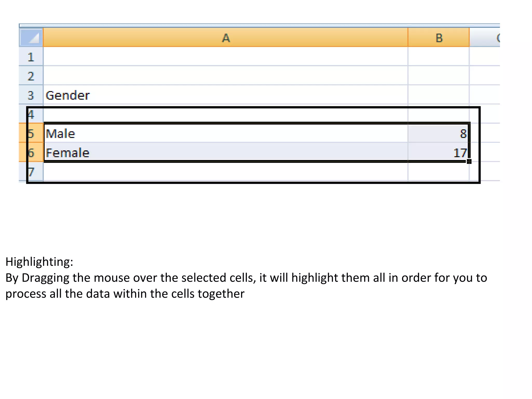Click empty cell A7 below Female
Image resolution: width=532 pixels, height=399 pixels.
(x=225, y=172)
